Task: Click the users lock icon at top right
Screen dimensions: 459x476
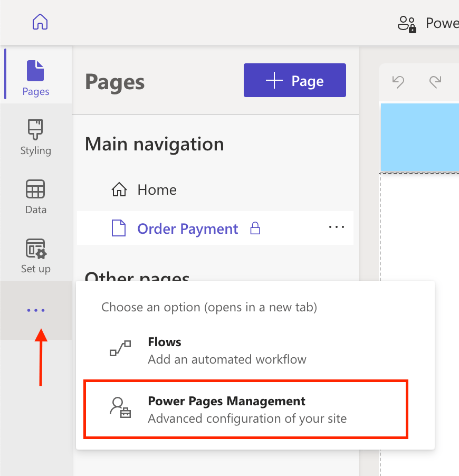Action: [x=407, y=24]
